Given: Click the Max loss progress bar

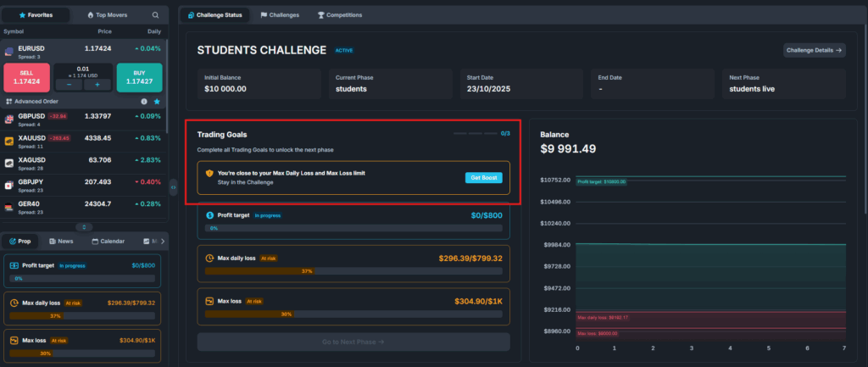Looking at the screenshot, I should coord(353,314).
